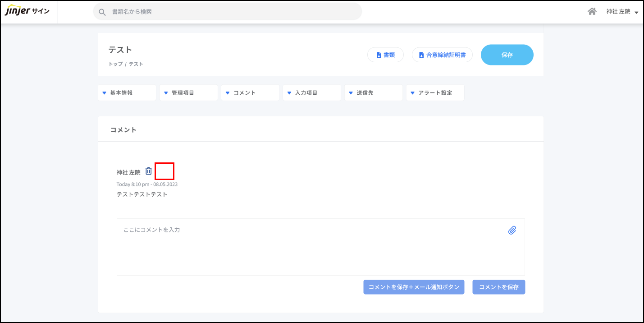Expand the アラート設定 section
Viewport: 644px width, 323px height.
[435, 92]
